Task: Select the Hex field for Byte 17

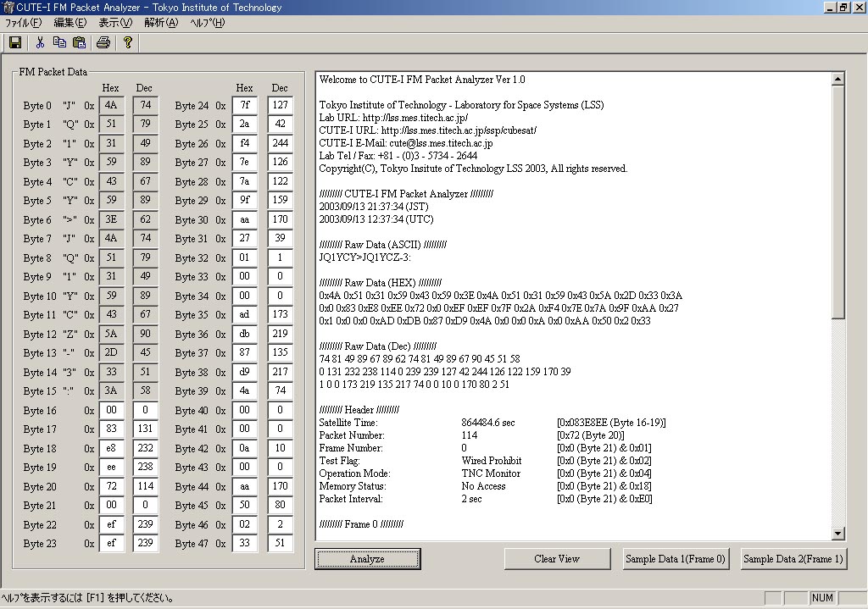Action: (111, 429)
